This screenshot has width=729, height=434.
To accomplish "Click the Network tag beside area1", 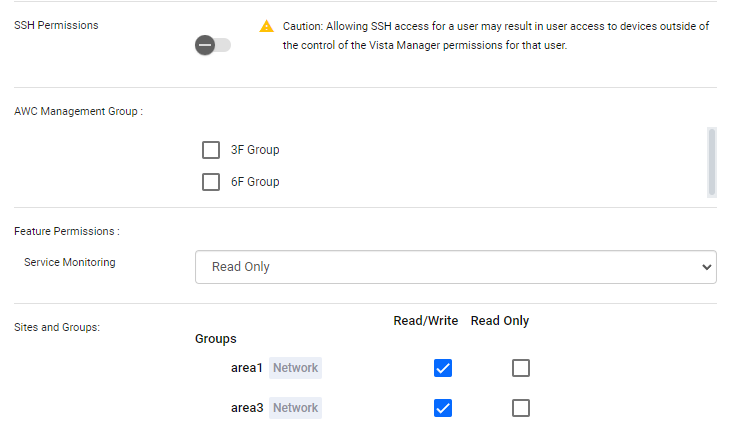I will pos(295,368).
